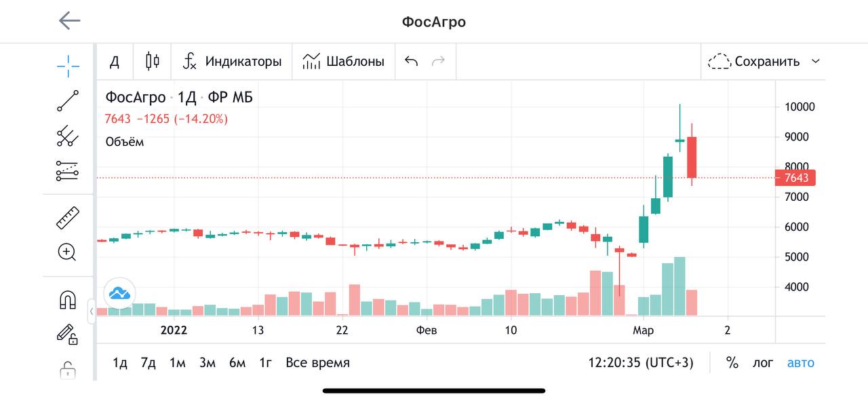Select the crosshair cursor tool
Viewport: 868px width, 401px height.
pos(68,66)
